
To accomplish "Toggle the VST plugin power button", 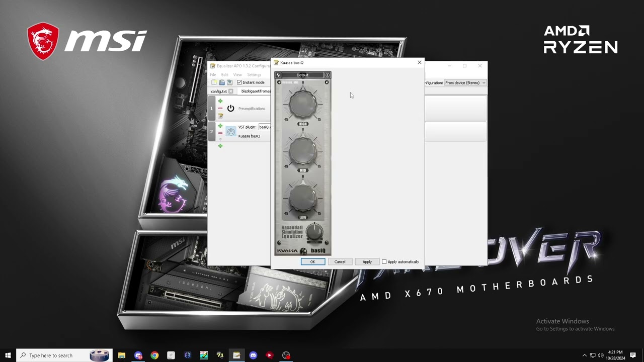I will pyautogui.click(x=231, y=132).
